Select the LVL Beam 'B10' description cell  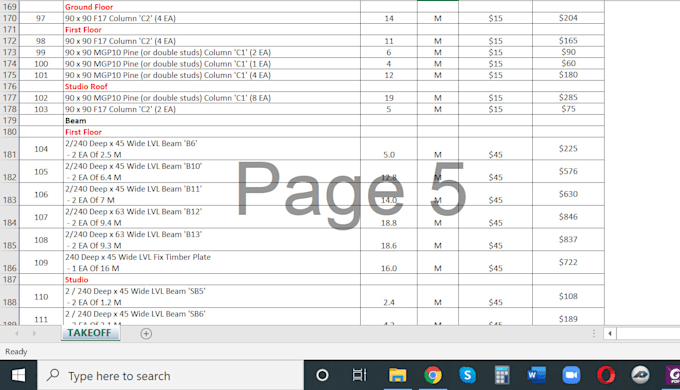click(x=212, y=172)
